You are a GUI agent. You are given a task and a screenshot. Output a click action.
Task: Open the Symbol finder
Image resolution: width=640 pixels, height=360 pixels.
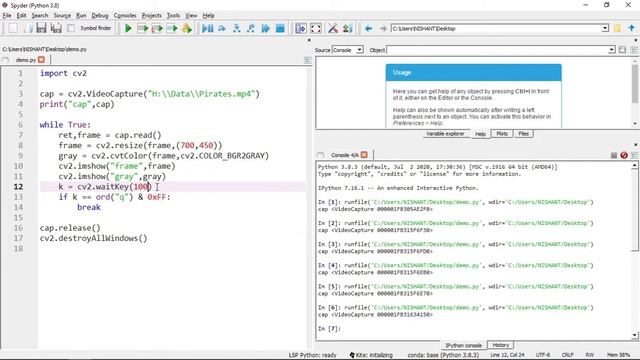coord(90,28)
